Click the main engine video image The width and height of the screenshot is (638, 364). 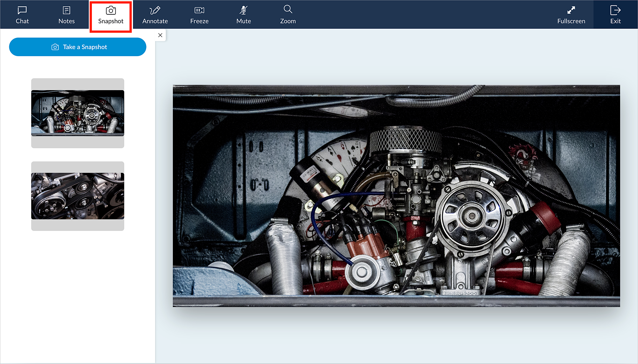pos(396,196)
